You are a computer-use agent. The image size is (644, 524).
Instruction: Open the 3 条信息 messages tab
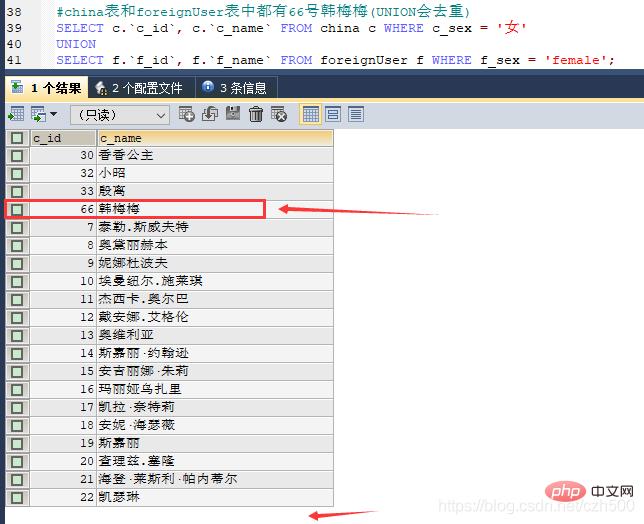[233, 88]
